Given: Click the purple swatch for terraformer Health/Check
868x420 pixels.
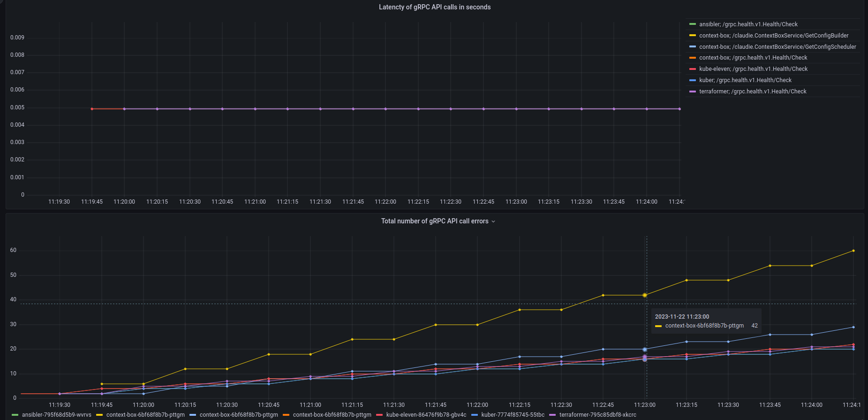Looking at the screenshot, I should [693, 92].
